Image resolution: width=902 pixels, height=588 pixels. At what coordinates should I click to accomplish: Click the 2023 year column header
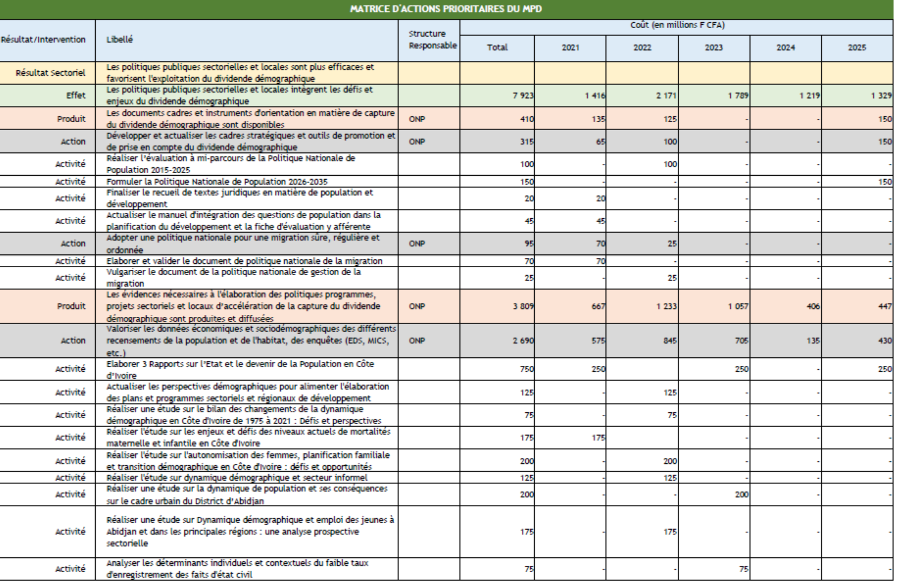714,48
